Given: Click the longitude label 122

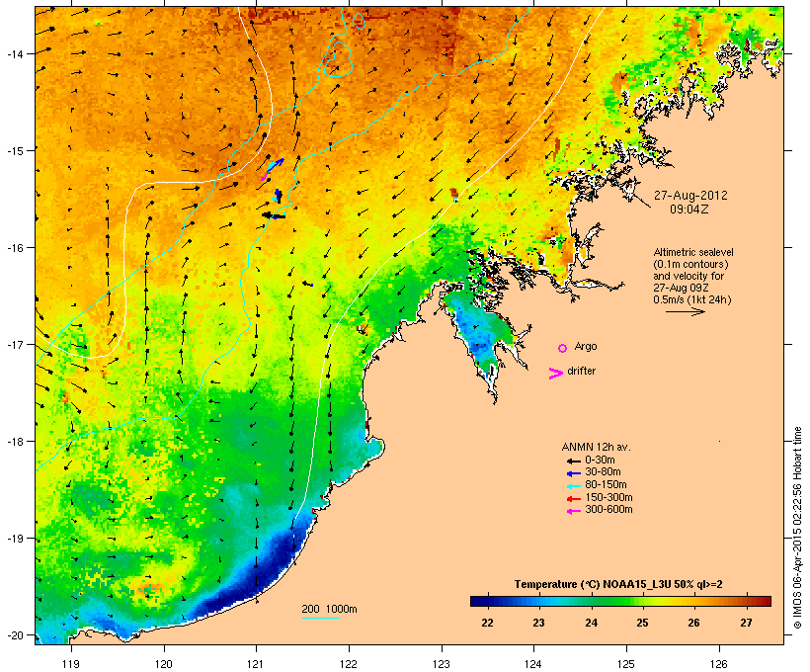Looking at the screenshot, I should click(x=349, y=664).
